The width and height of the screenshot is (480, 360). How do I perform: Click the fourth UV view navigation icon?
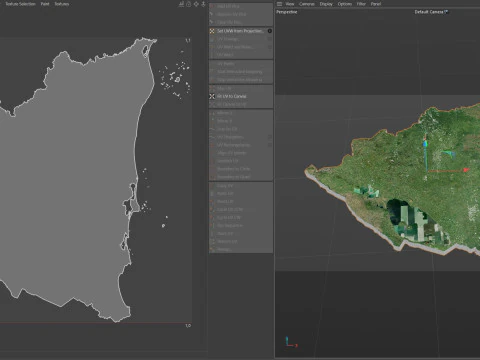click(x=203, y=4)
